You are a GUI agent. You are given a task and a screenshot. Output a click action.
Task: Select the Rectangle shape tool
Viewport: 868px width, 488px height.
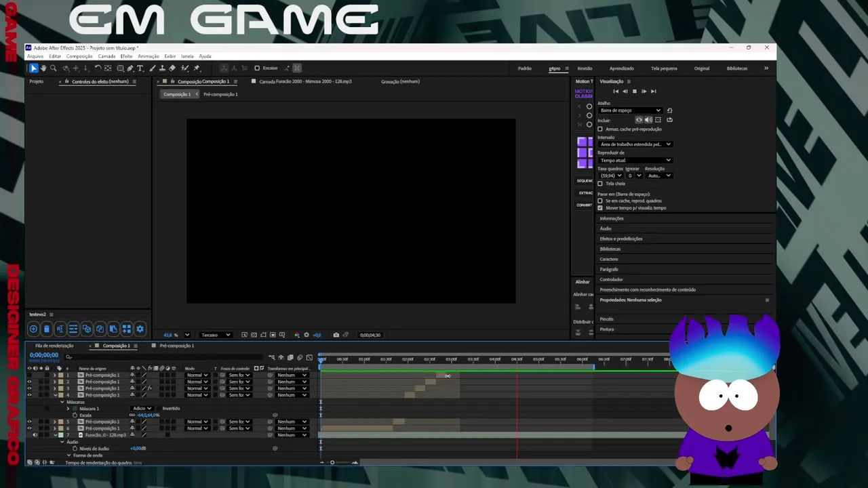tap(120, 68)
